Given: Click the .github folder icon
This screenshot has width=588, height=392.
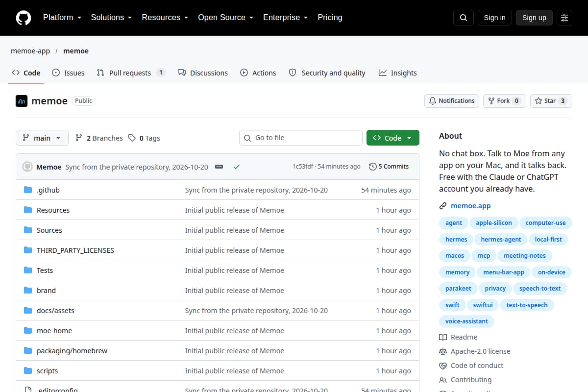Looking at the screenshot, I should pyautogui.click(x=28, y=190).
